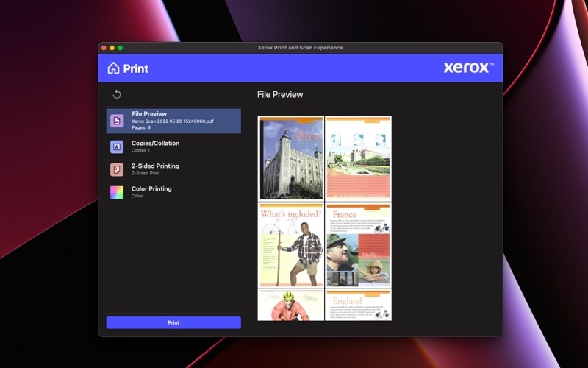The width and height of the screenshot is (588, 368).
Task: Click the 'File Preview' heading text
Action: (x=280, y=95)
